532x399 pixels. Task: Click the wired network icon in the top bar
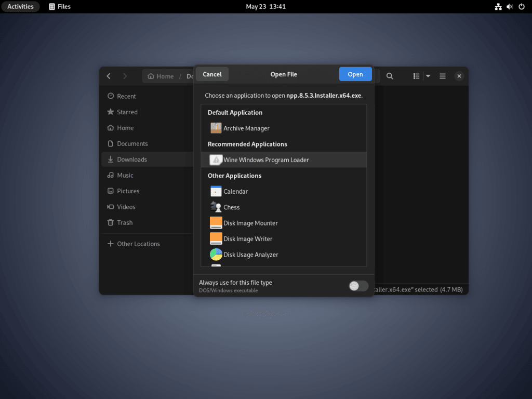coord(498,6)
